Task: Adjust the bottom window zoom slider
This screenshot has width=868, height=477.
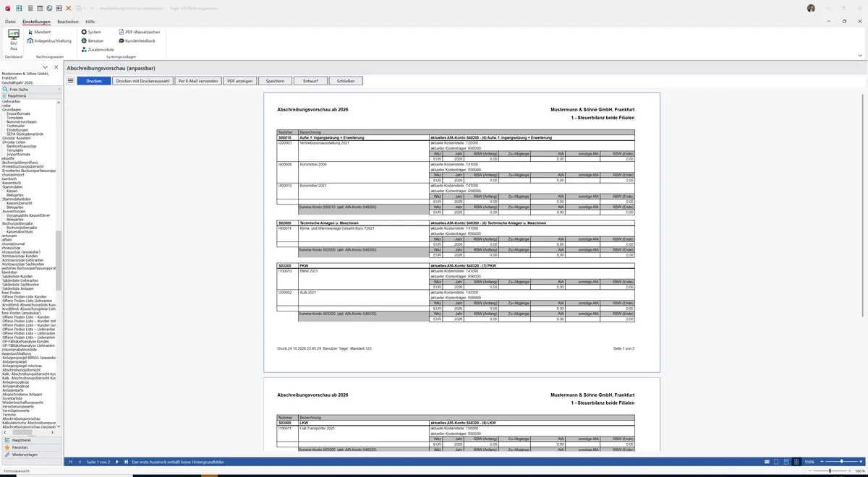Action: [x=830, y=471]
